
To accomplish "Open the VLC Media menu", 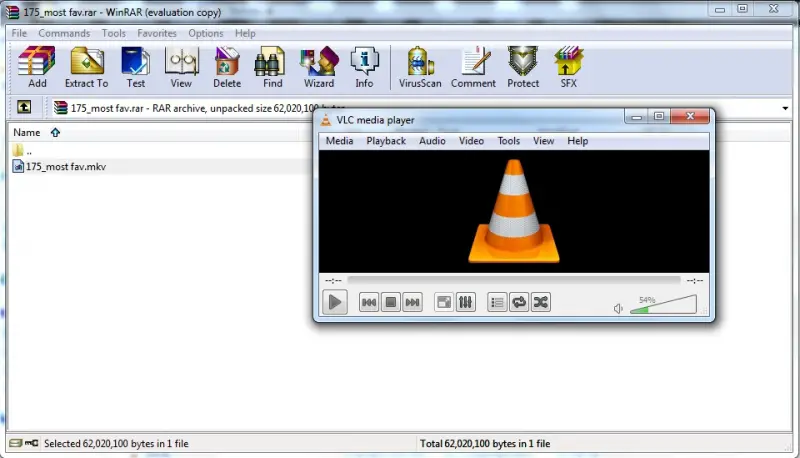I will (x=339, y=141).
